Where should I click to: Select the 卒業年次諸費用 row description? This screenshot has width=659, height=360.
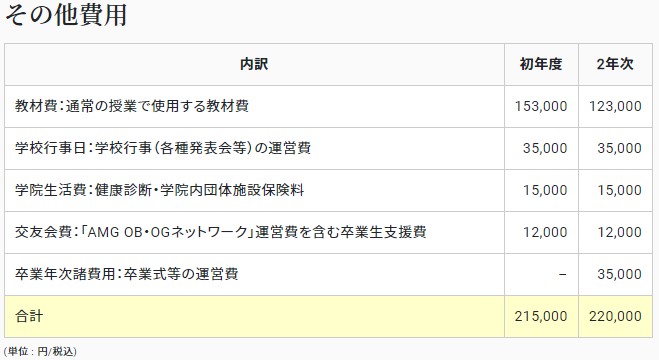[127, 274]
